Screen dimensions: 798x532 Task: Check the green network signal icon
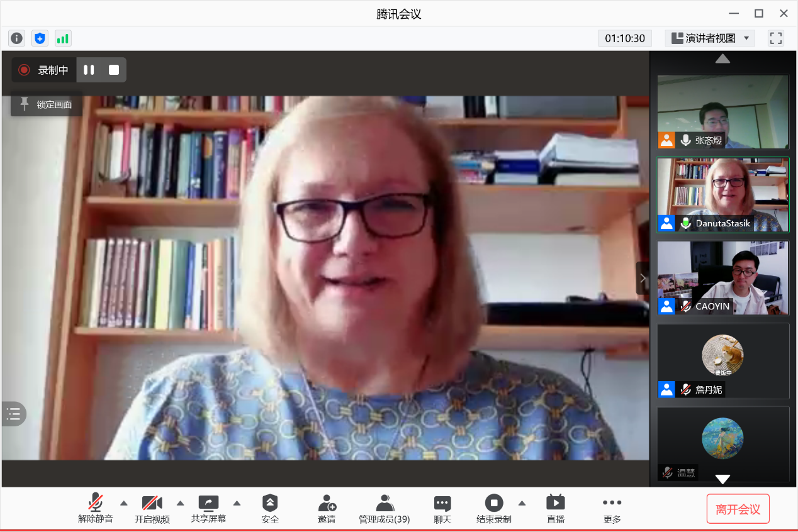[x=63, y=38]
